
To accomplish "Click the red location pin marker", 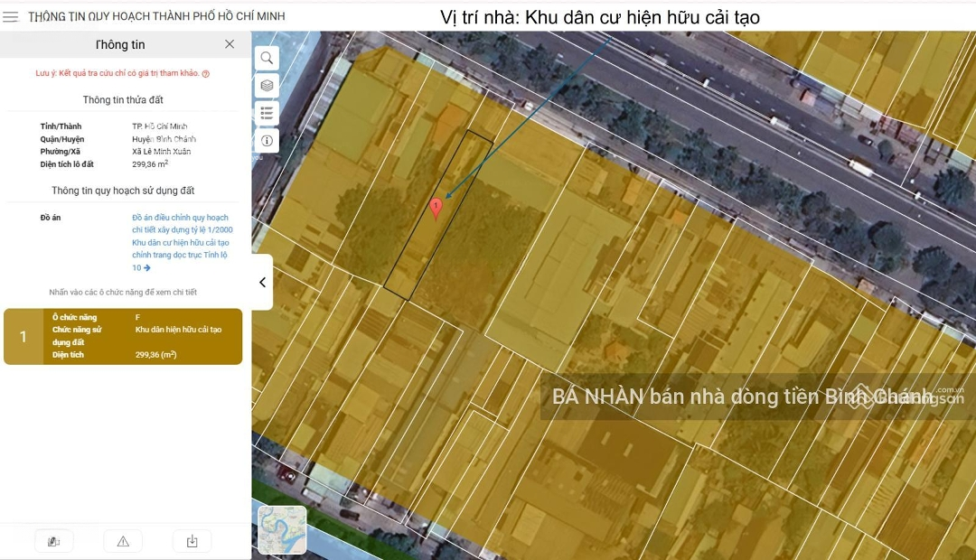I will tap(436, 209).
